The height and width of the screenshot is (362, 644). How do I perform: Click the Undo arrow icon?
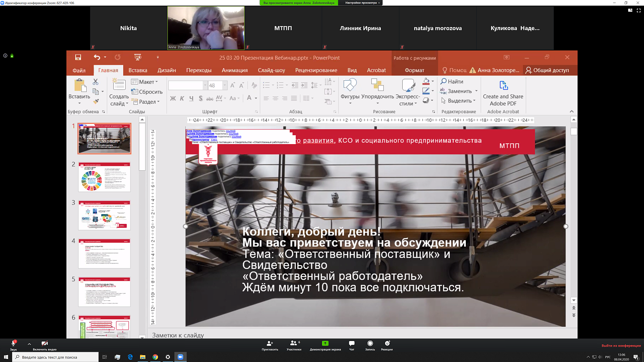coord(97,57)
